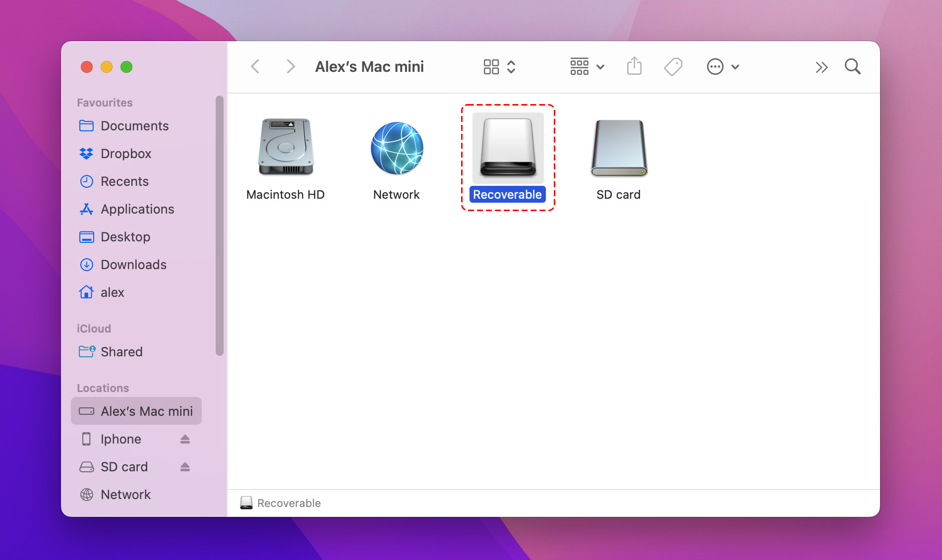This screenshot has width=942, height=560.
Task: Go back with the back arrow
Action: [255, 66]
